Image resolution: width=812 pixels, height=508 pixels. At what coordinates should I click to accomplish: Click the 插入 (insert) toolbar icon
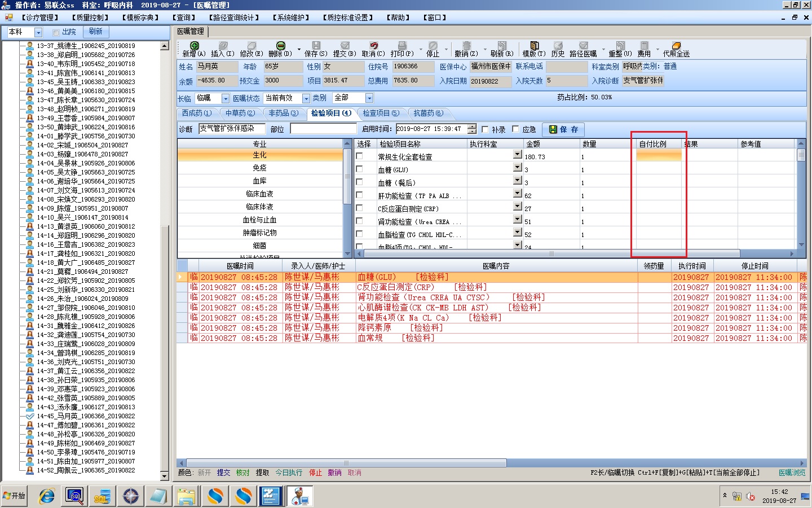[223, 46]
